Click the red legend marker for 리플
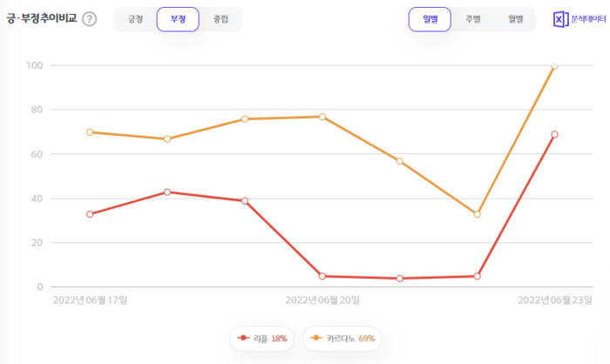 [x=243, y=338]
